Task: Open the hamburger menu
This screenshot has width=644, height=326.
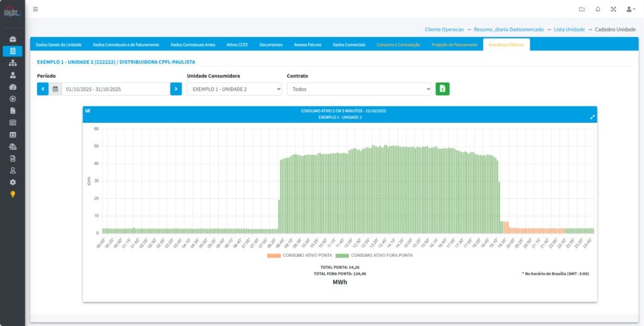Action: [35, 9]
